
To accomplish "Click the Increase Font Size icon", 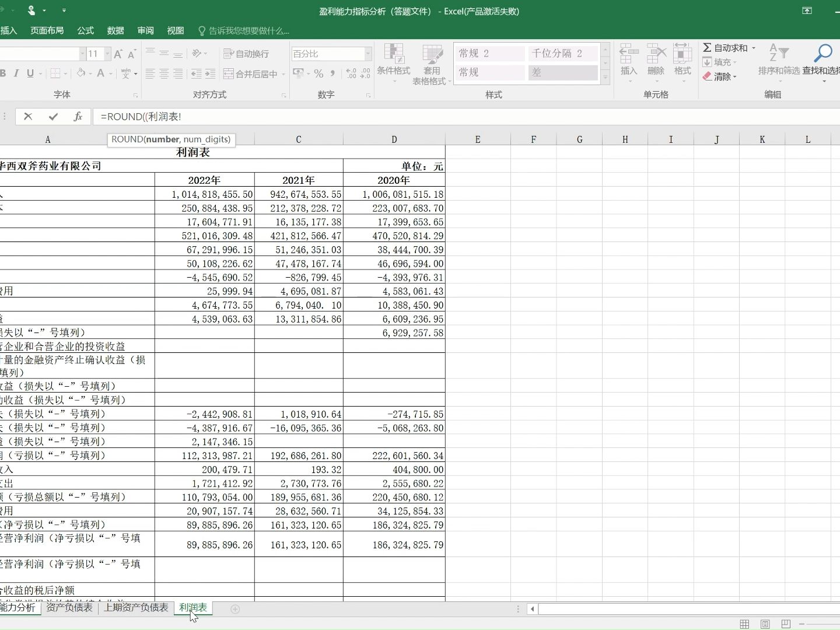I will (x=118, y=54).
